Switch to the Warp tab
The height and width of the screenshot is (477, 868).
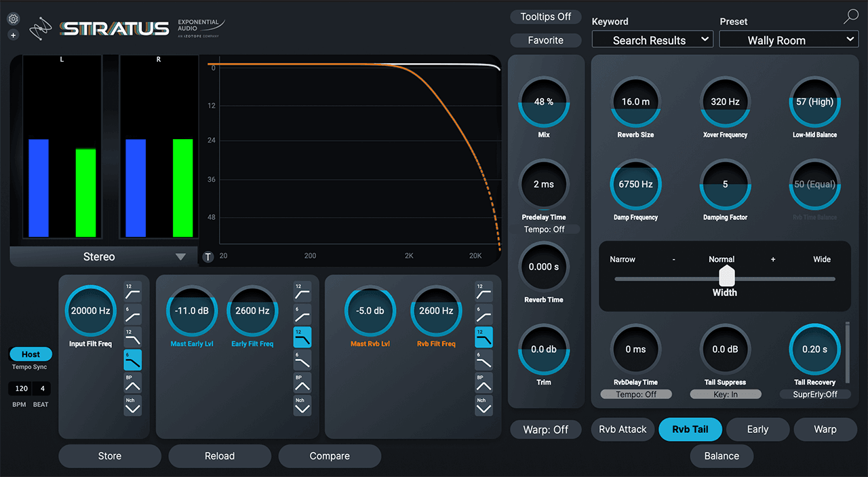825,430
